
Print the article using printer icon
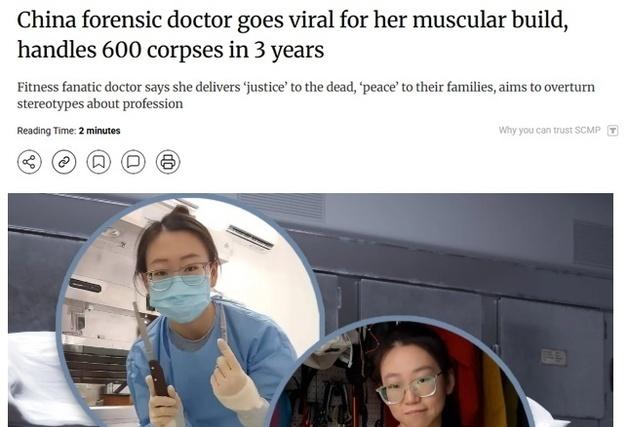point(168,162)
